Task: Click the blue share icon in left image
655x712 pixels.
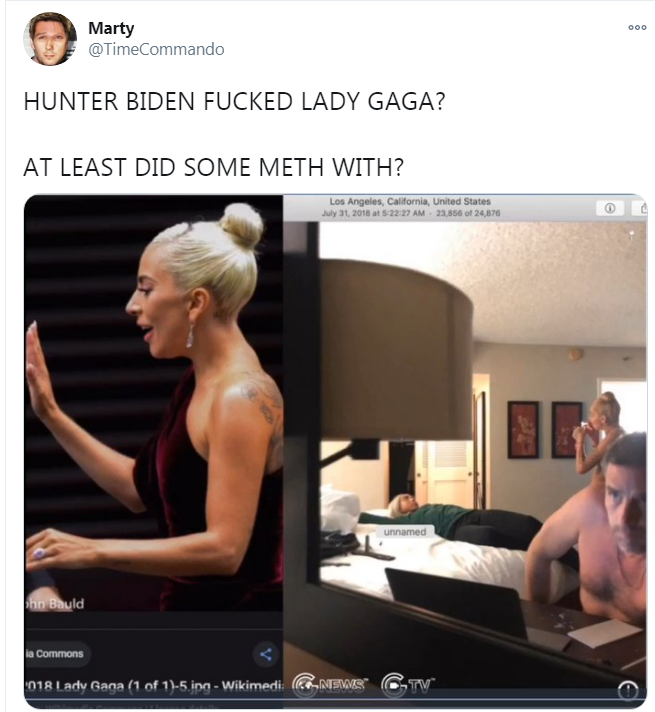Action: (266, 654)
